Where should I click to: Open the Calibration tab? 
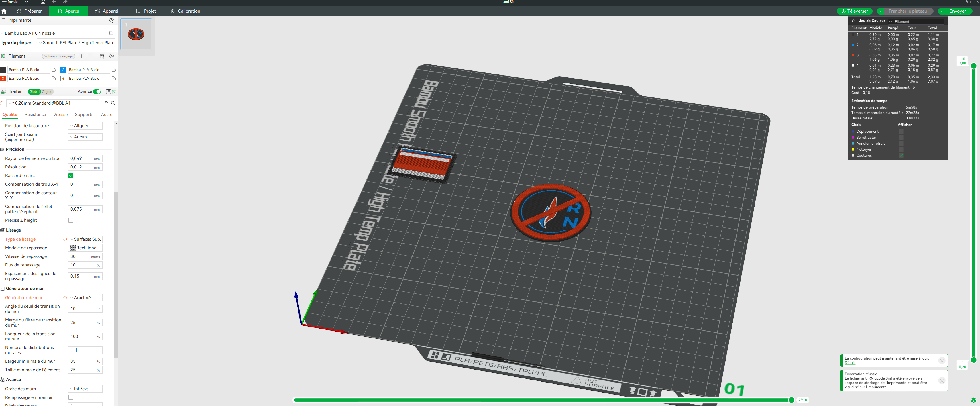pyautogui.click(x=185, y=11)
